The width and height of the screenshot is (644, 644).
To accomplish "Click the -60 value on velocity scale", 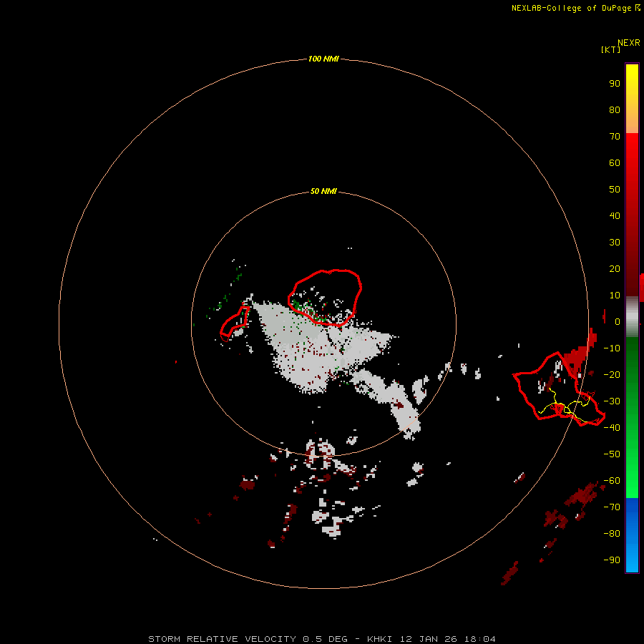I will coord(612,481).
